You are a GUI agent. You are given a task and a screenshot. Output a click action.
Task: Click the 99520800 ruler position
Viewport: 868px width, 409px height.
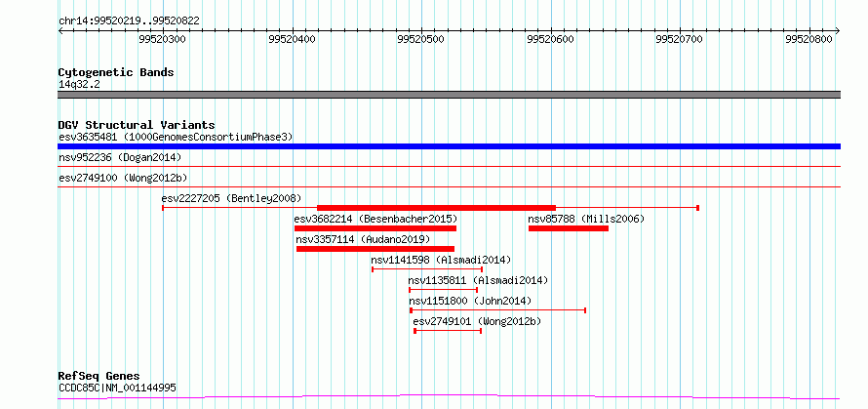[809, 39]
